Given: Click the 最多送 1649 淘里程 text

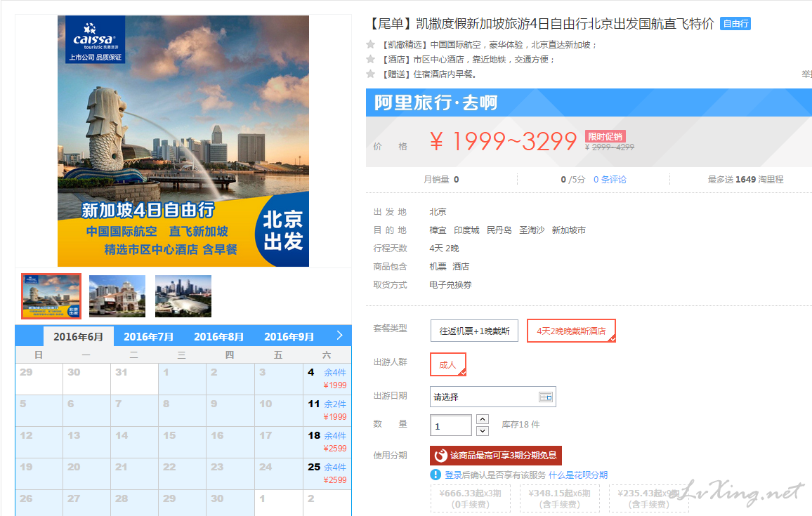Looking at the screenshot, I should (745, 180).
